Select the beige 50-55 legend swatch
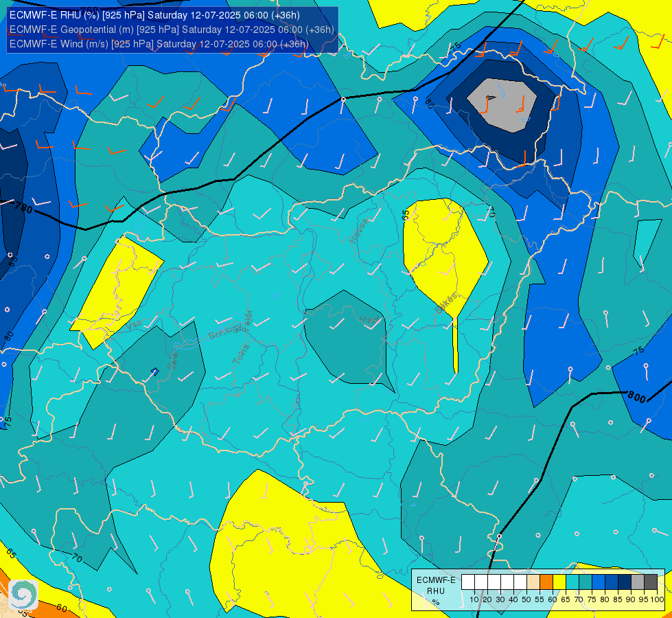The image size is (672, 618). click(533, 582)
